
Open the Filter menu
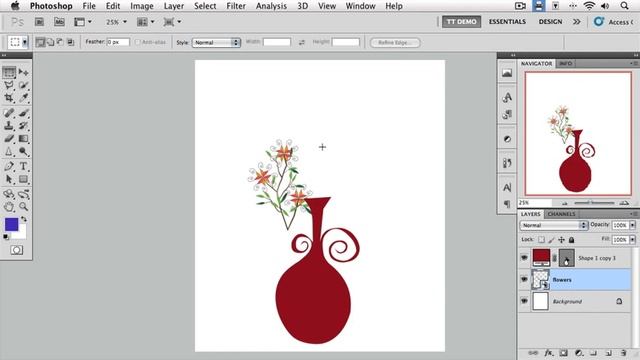tap(236, 6)
